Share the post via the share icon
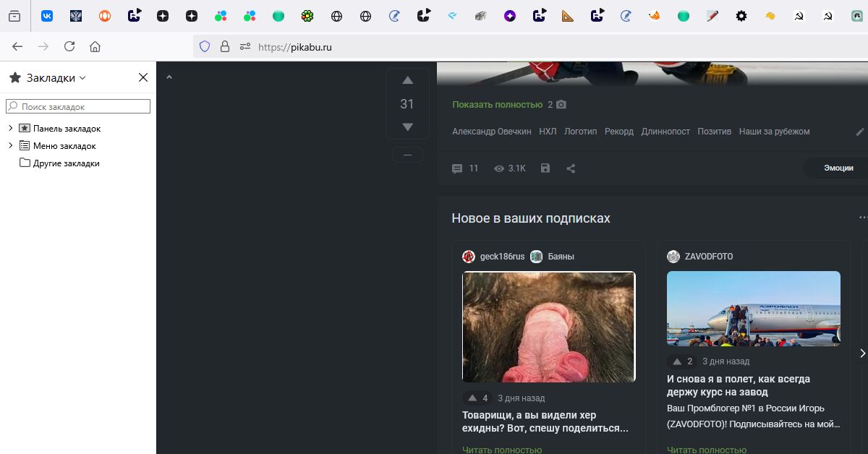The image size is (868, 454). click(x=571, y=168)
